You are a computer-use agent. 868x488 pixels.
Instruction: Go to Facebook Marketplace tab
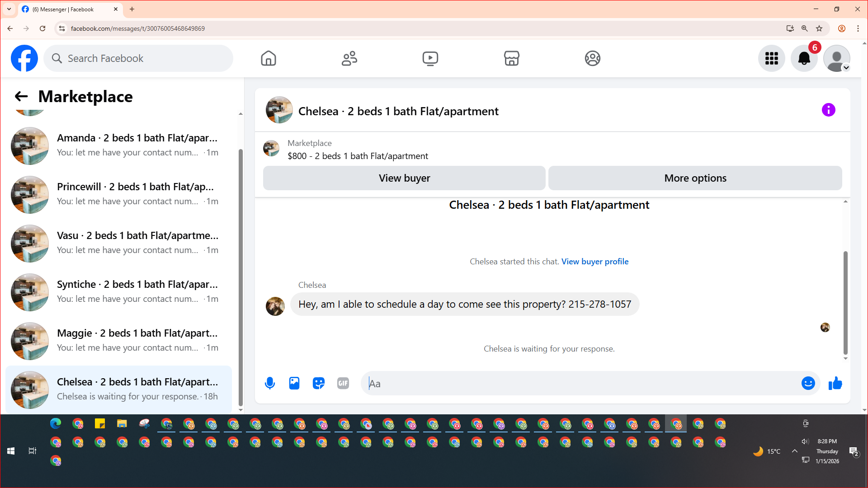(x=511, y=58)
